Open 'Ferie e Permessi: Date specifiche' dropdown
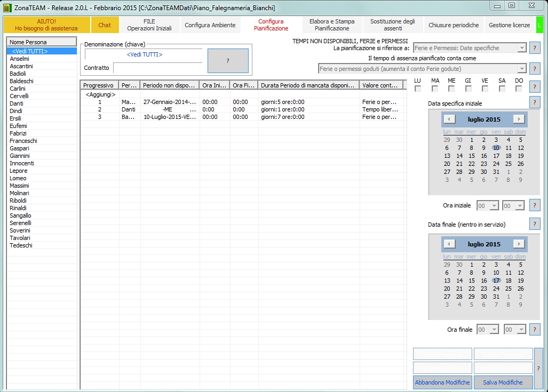The width and height of the screenshot is (548, 392). [x=522, y=48]
